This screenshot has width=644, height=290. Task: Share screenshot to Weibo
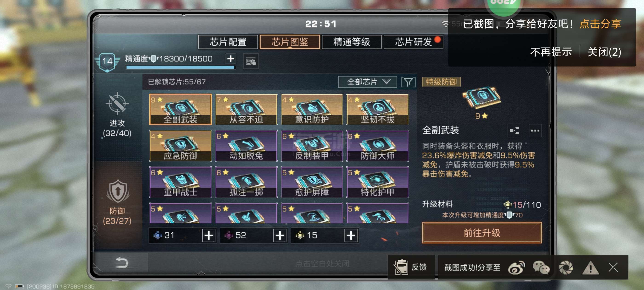[x=517, y=267]
